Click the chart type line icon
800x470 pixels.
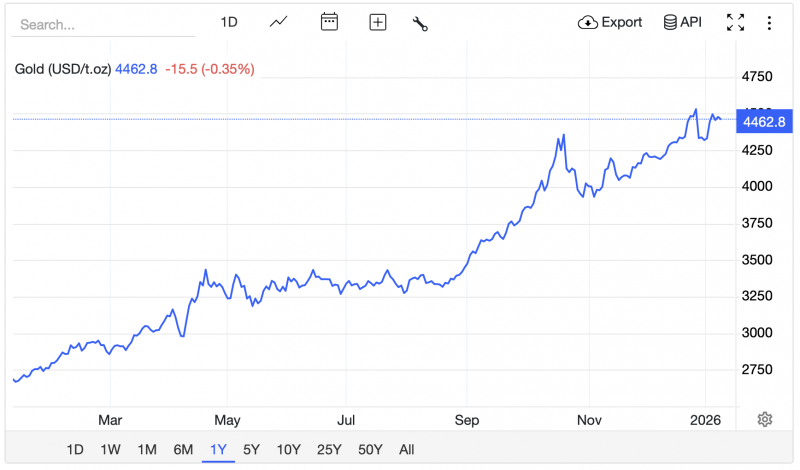click(279, 22)
